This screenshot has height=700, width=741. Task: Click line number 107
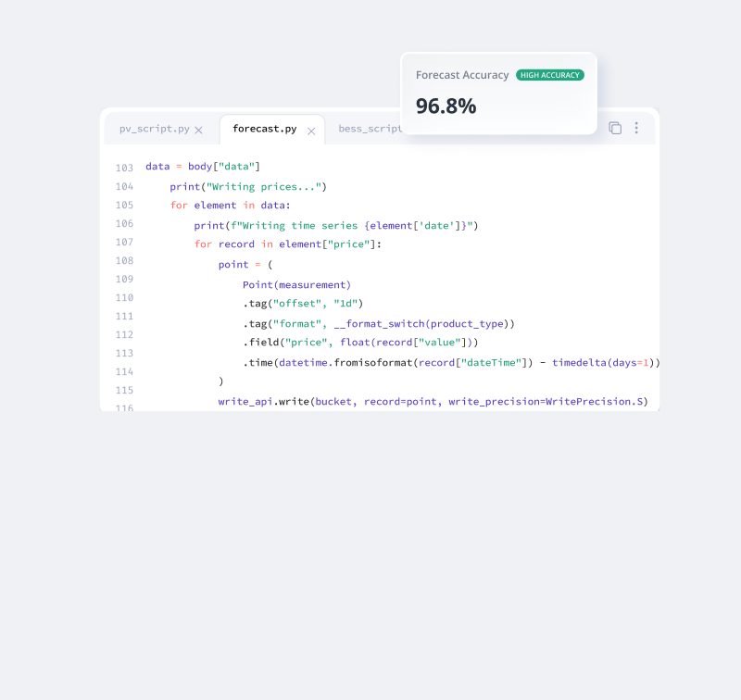(124, 242)
